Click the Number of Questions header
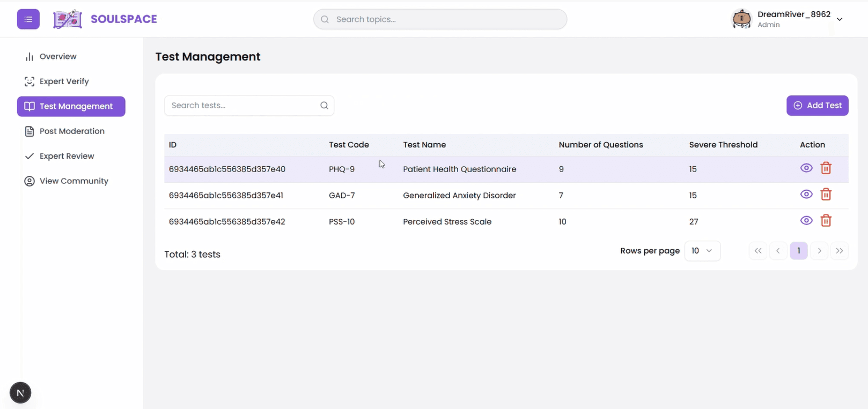 (x=601, y=145)
